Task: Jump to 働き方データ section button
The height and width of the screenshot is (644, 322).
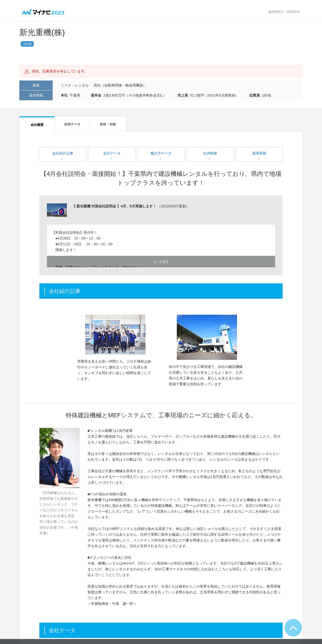Action: (161, 154)
